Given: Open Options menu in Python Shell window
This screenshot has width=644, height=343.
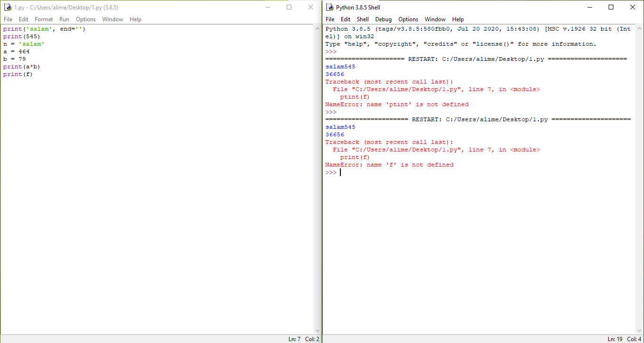Looking at the screenshot, I should (x=408, y=19).
